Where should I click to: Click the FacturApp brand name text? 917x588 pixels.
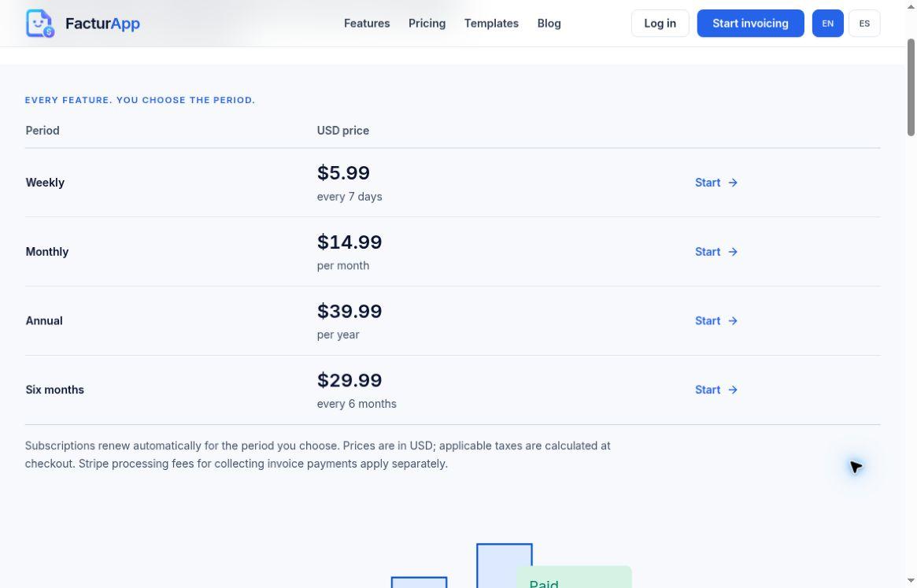(102, 24)
